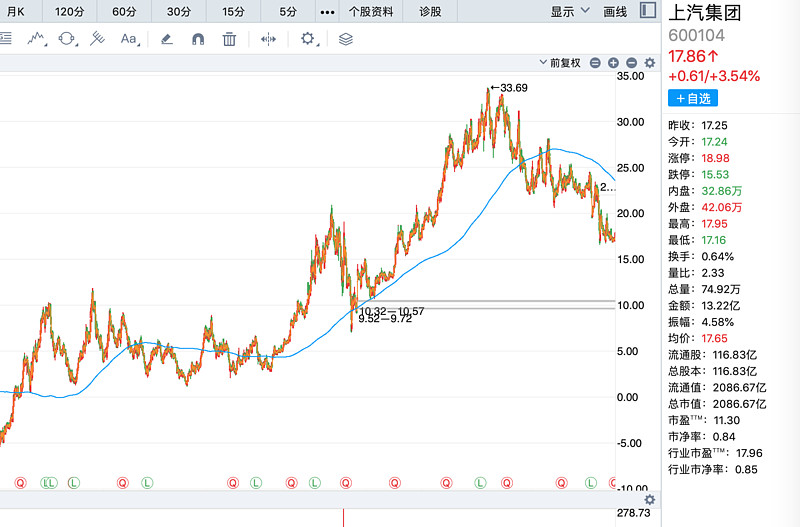800x527 pixels.
Task: Click the horizontal stretch arrows icon
Action: pyautogui.click(x=268, y=39)
